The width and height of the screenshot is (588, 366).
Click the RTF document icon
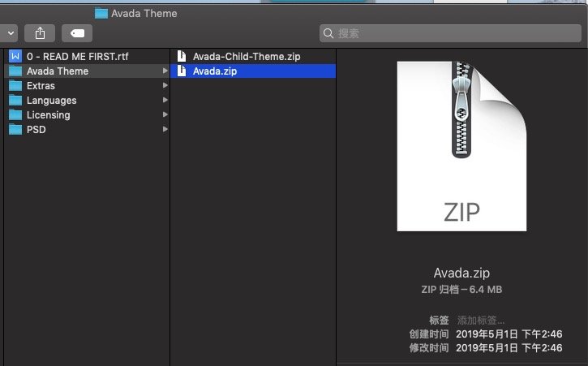coord(15,57)
